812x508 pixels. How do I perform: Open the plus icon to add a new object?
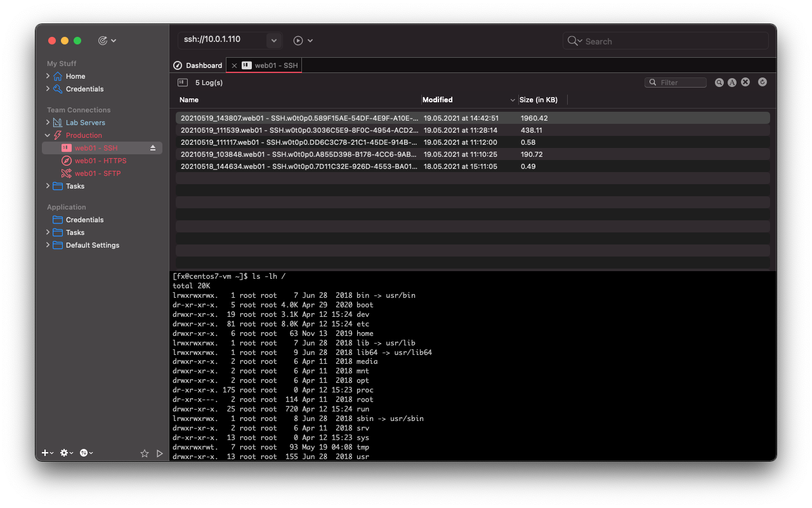(x=44, y=453)
